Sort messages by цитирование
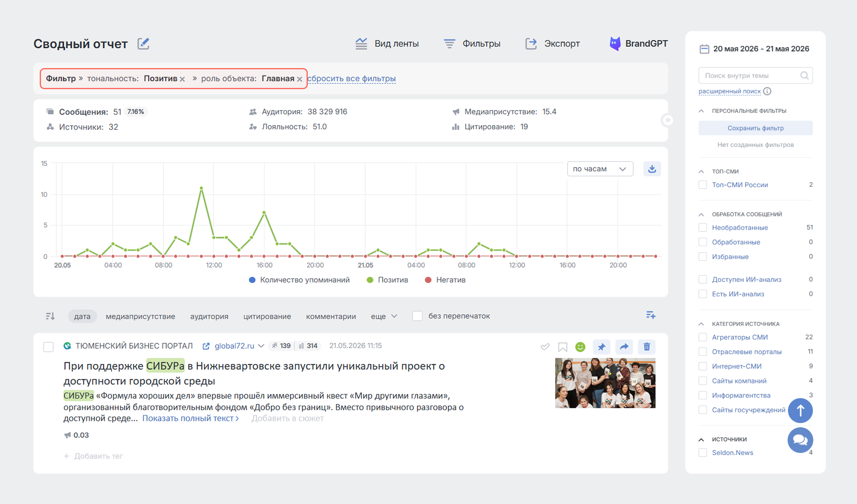The image size is (857, 504). 267,316
